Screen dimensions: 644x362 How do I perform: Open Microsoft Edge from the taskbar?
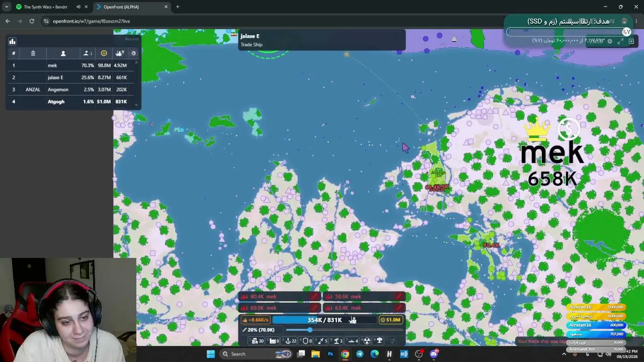tap(374, 354)
